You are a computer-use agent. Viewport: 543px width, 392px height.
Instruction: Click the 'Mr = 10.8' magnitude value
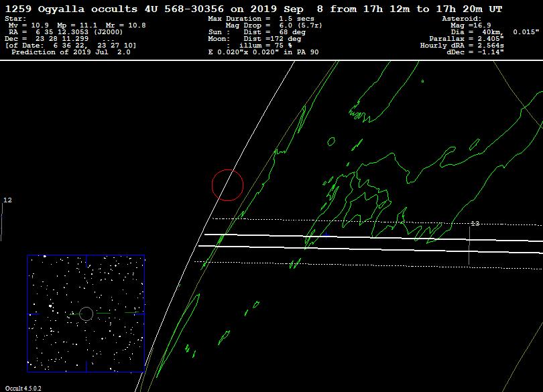point(126,25)
